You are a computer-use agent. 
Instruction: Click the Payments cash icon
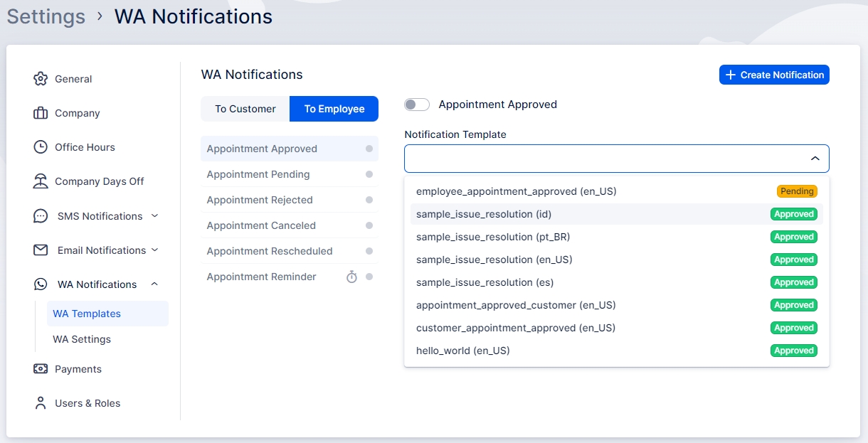pyautogui.click(x=41, y=369)
